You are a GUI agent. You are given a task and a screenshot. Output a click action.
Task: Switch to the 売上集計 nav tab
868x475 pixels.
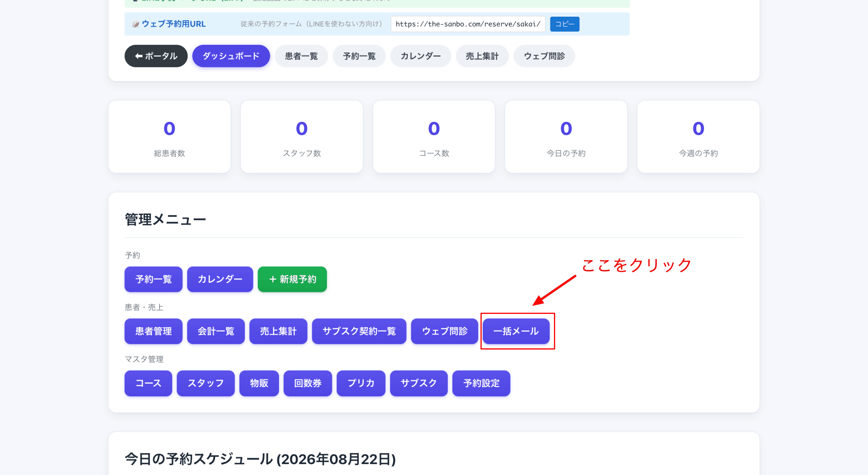point(482,56)
